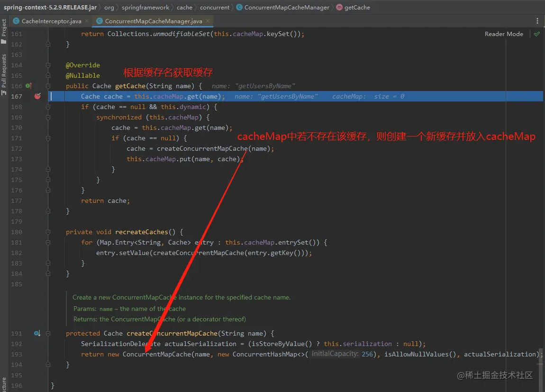545x392 pixels.
Task: Click the getCache breadcrumb item
Action: (x=357, y=7)
